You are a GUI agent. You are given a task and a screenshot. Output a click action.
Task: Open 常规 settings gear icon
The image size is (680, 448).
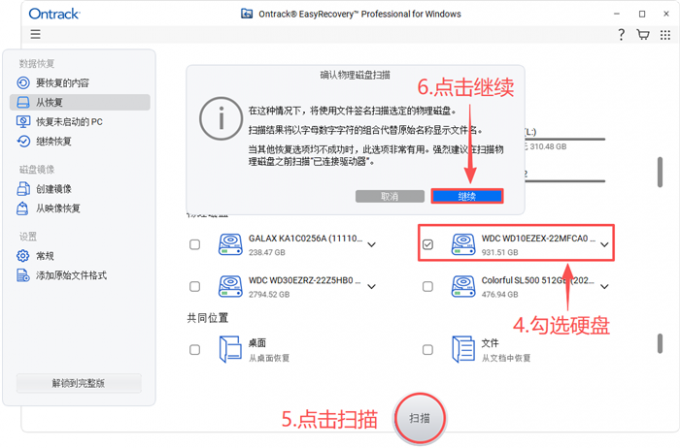pos(23,256)
